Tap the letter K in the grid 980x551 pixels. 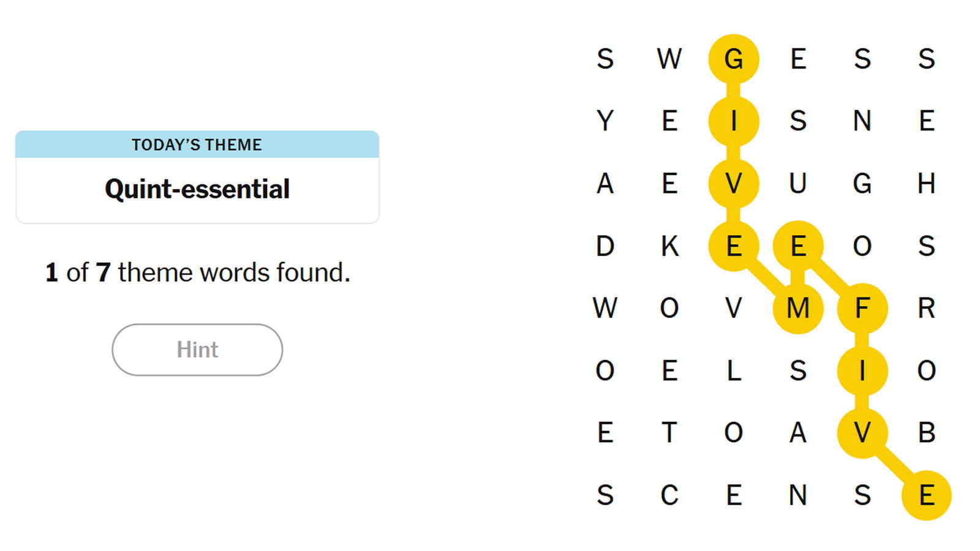click(x=669, y=246)
